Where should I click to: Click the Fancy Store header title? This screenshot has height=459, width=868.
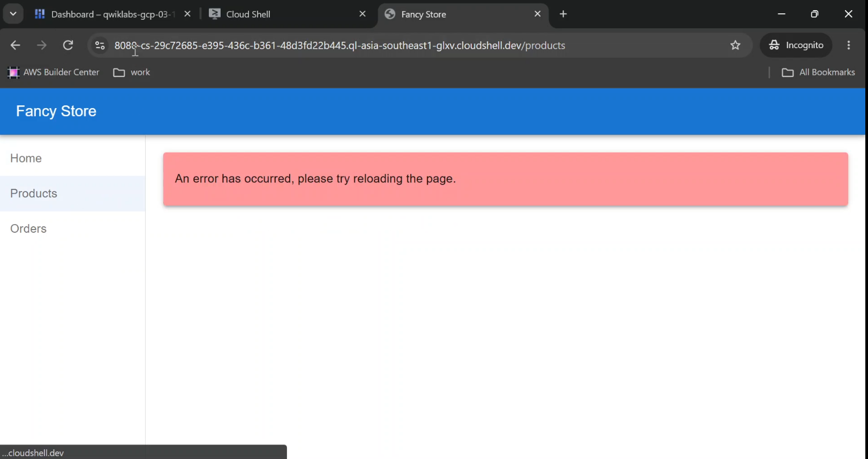(56, 111)
